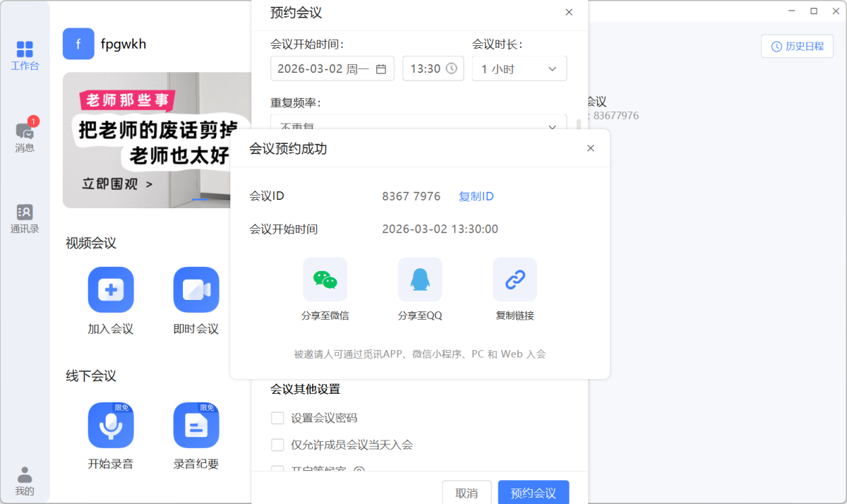Open the contacts sidebar icon

point(25,212)
